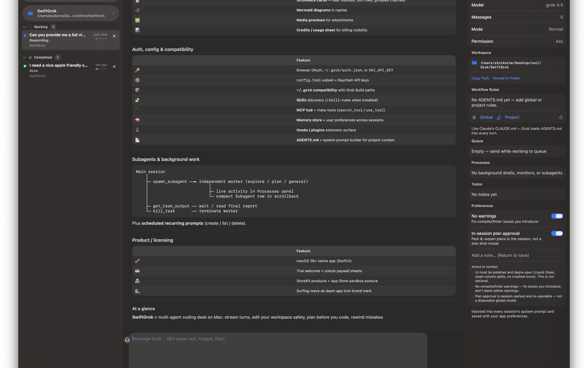
Task: Click the blue status dot of the working session
Action: click(25, 36)
